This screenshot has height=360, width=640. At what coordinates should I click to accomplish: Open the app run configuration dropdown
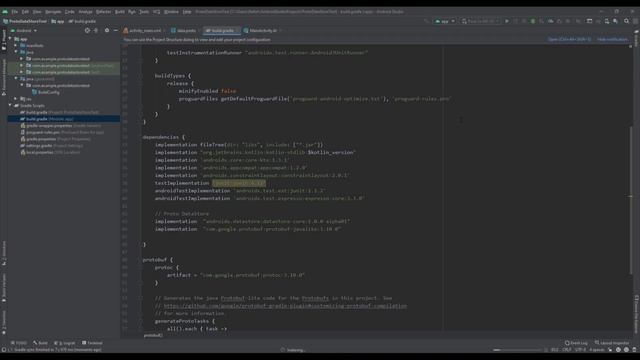pyautogui.click(x=445, y=21)
